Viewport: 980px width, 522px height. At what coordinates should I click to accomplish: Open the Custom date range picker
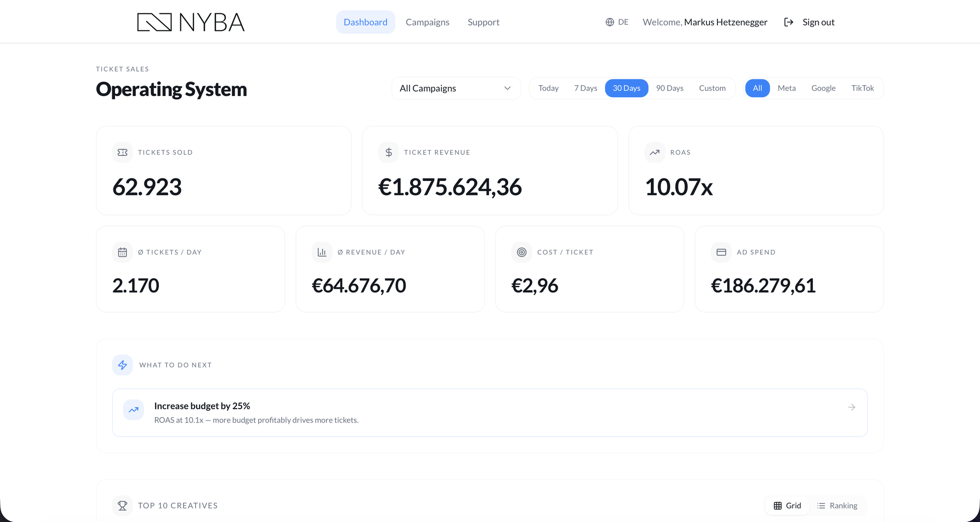click(712, 88)
